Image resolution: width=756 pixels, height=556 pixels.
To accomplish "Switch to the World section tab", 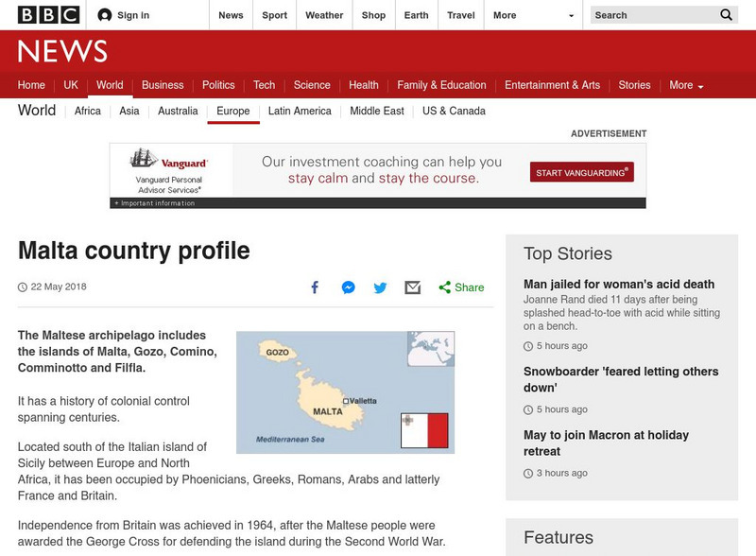I will (x=110, y=84).
